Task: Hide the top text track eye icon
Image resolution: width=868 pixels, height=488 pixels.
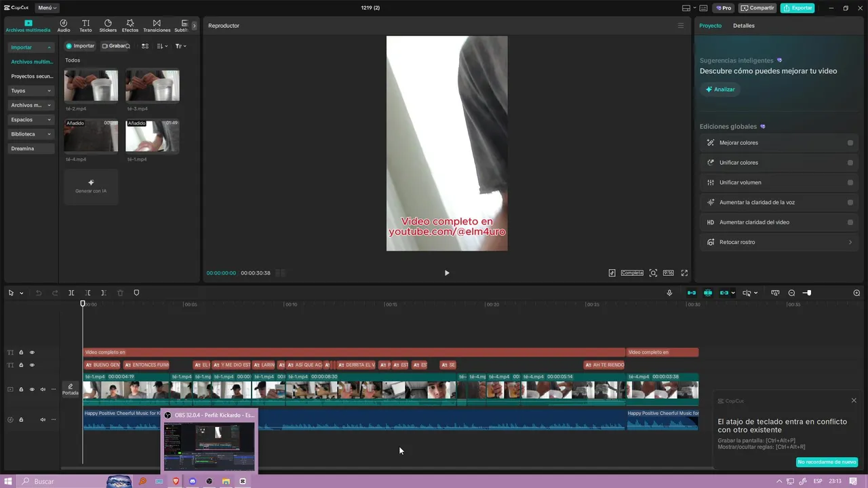Action: click(32, 352)
